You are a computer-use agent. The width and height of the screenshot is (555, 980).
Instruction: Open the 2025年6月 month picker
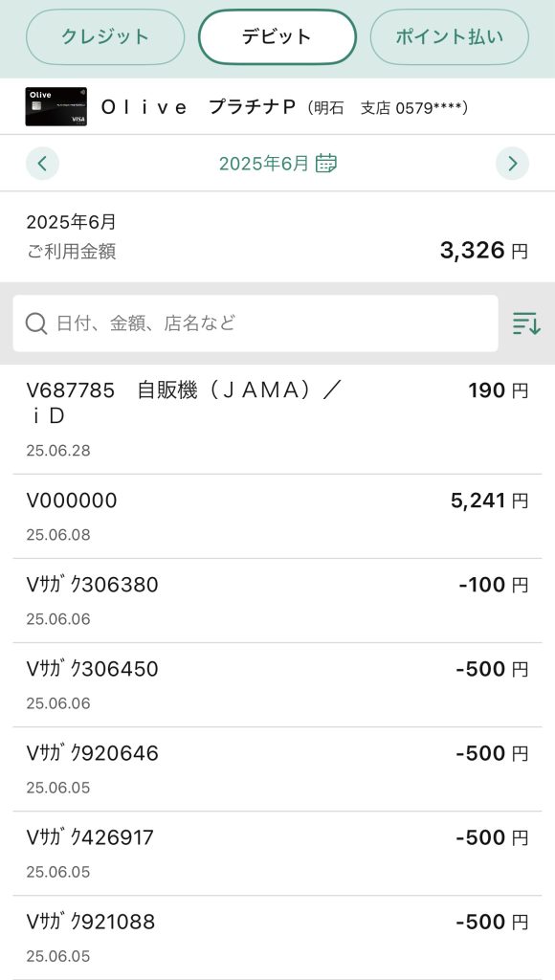pos(277,164)
